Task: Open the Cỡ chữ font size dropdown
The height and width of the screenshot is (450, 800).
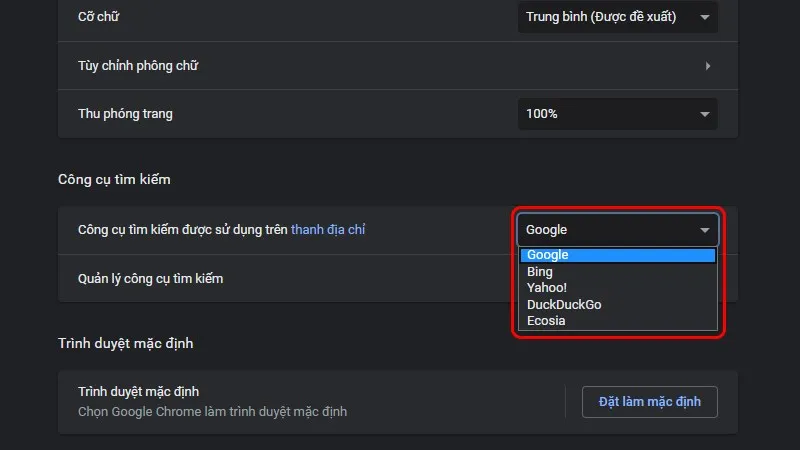Action: (x=617, y=17)
